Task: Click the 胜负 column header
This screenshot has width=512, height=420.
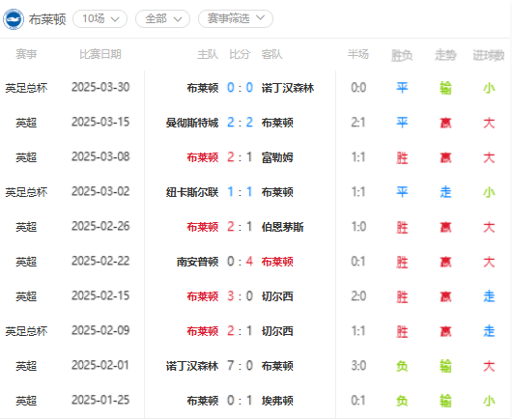Action: [x=402, y=55]
